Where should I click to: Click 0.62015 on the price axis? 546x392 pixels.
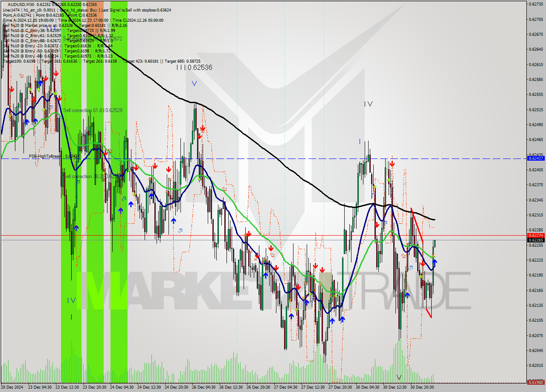pos(536,365)
